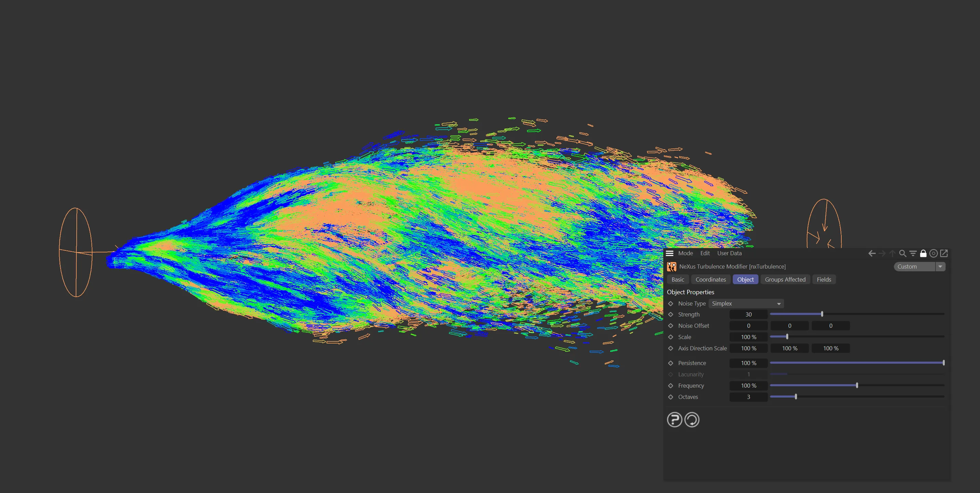Open the panel in a new window icon
This screenshot has height=493, width=980.
pos(944,254)
